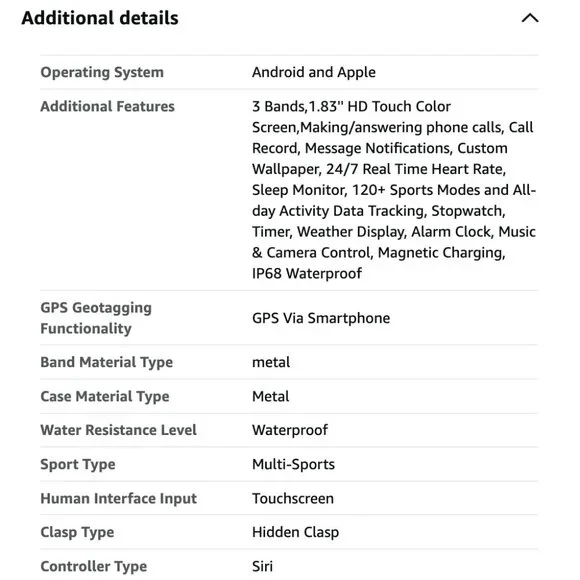Click the Band Material Type label
The height and width of the screenshot is (580, 580).
pyautogui.click(x=107, y=362)
